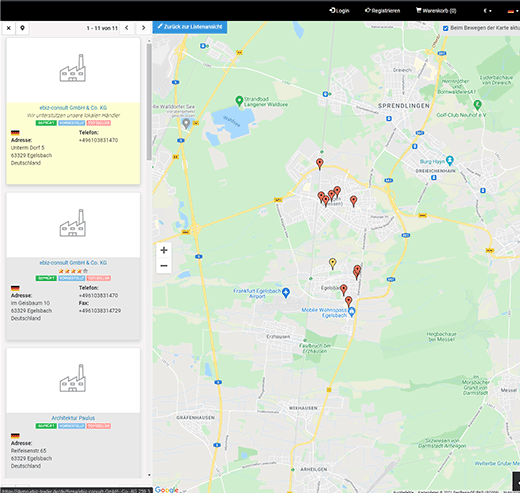Click the address text 'Reifeisenstr.65'
This screenshot has height=493, width=520.
[x=29, y=451]
